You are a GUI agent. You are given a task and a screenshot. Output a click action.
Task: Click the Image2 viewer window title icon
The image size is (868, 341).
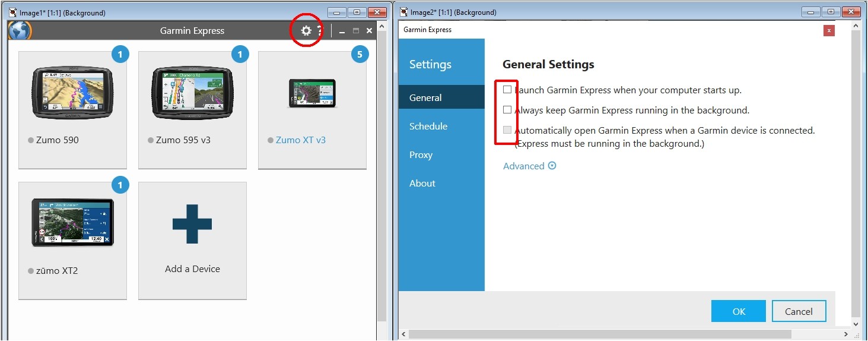pyautogui.click(x=404, y=12)
